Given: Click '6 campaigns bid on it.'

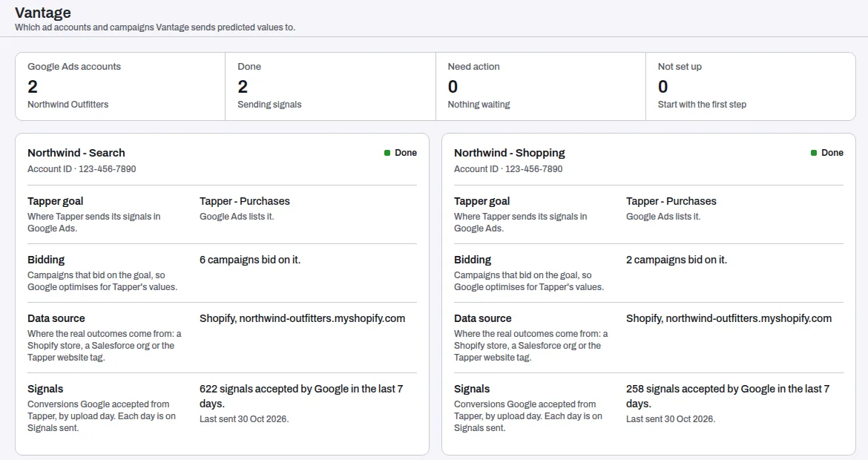Looking at the screenshot, I should (250, 260).
